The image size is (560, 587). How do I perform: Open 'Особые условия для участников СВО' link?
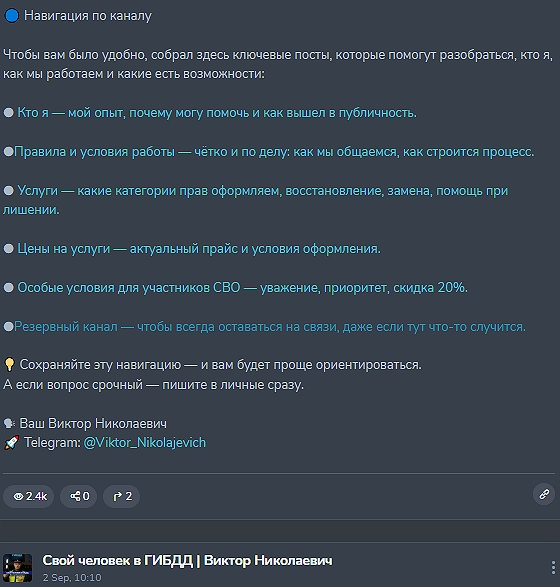click(x=243, y=288)
